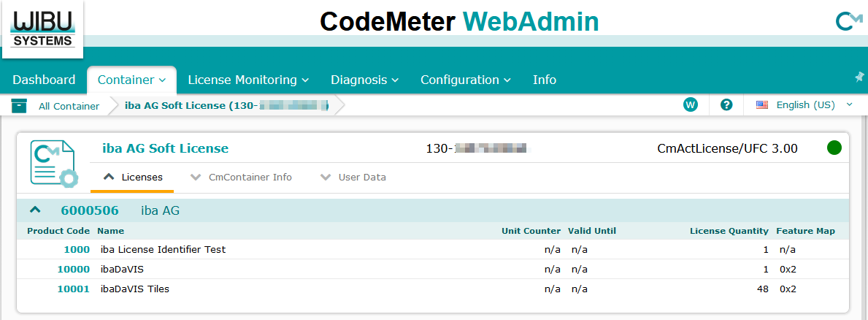Click the CmActLicense container document icon
Screen dimensions: 868x320
pos(54,164)
